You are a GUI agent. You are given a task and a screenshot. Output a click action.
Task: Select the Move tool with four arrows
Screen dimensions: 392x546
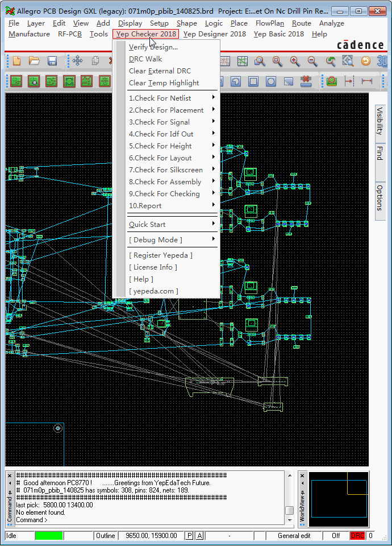click(x=77, y=61)
